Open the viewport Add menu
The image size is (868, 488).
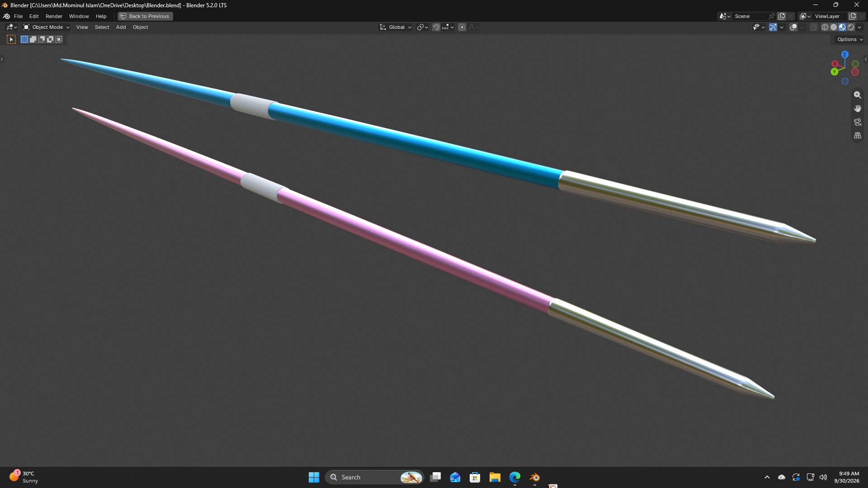121,27
